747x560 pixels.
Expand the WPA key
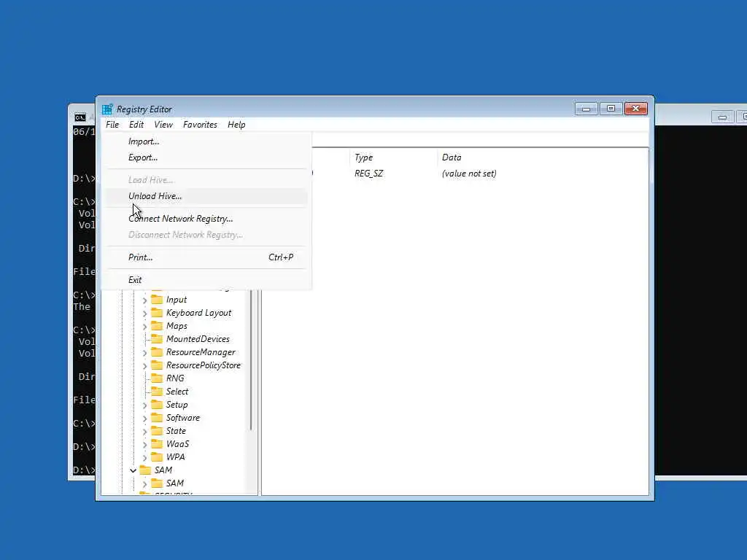(145, 458)
